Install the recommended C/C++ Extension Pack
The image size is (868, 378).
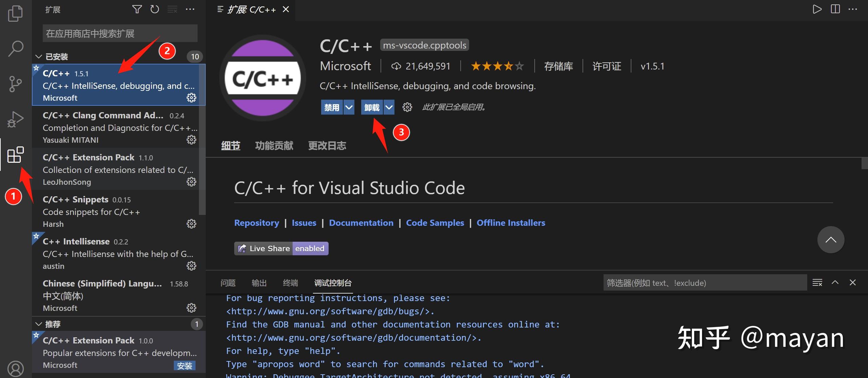184,365
